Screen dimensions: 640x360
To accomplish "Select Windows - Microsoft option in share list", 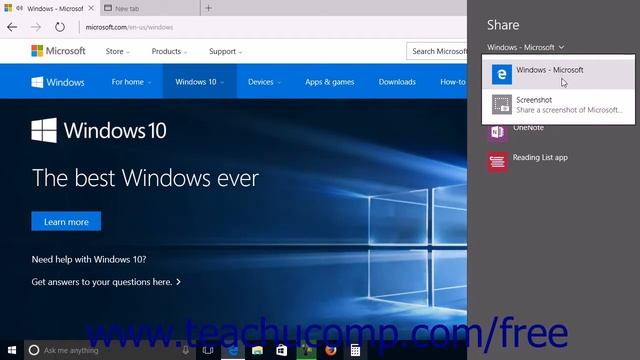I will tap(558, 74).
